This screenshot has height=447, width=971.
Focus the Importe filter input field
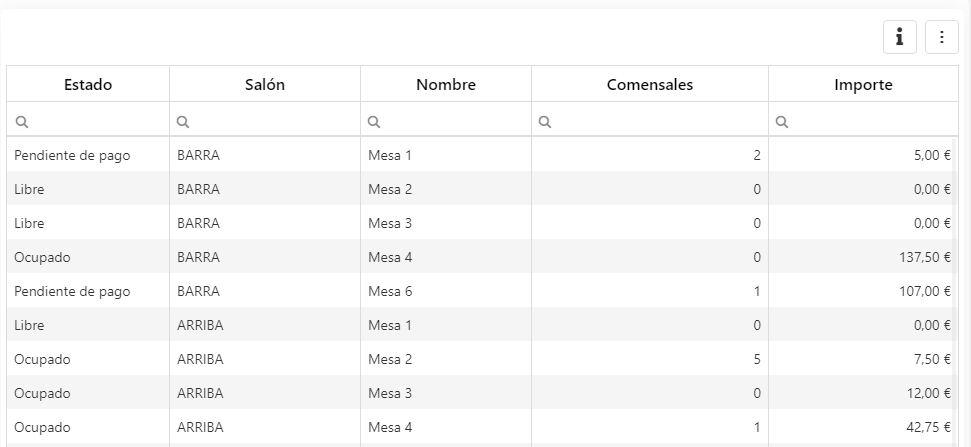click(872, 122)
